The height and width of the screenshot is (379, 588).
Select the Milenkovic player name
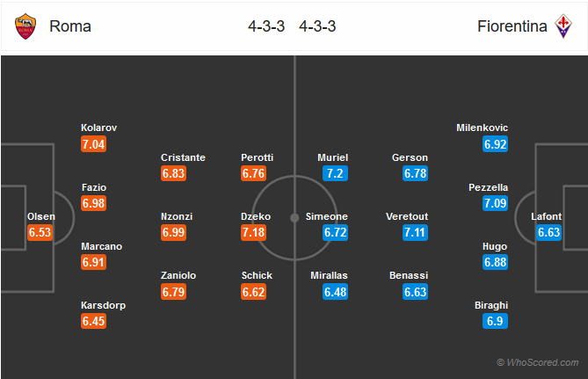coord(482,128)
